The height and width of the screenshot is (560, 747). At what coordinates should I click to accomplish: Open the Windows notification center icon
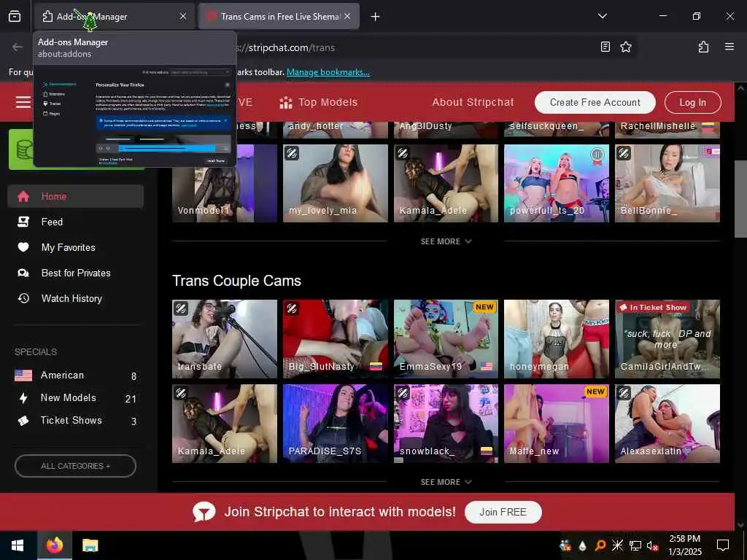tap(723, 545)
